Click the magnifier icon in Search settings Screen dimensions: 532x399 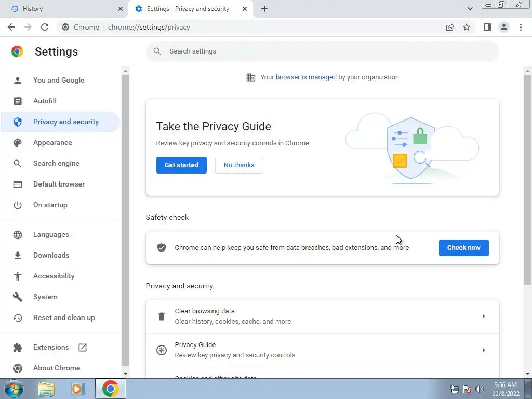pos(157,51)
